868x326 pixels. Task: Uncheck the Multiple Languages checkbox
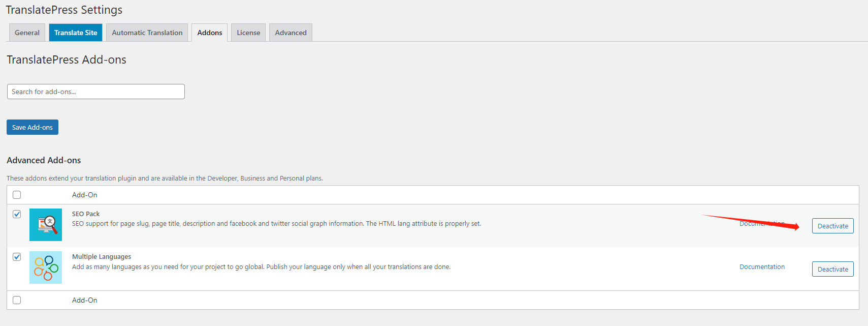tap(17, 257)
